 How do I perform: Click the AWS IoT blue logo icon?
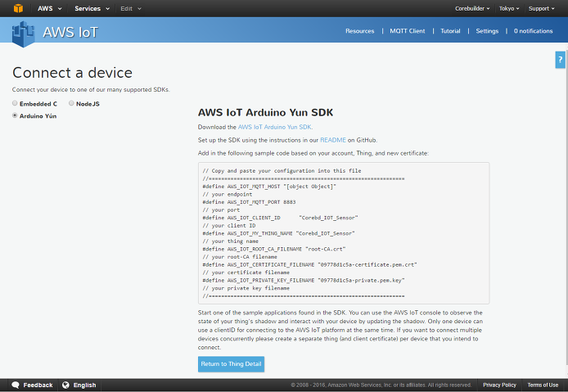pyautogui.click(x=23, y=34)
